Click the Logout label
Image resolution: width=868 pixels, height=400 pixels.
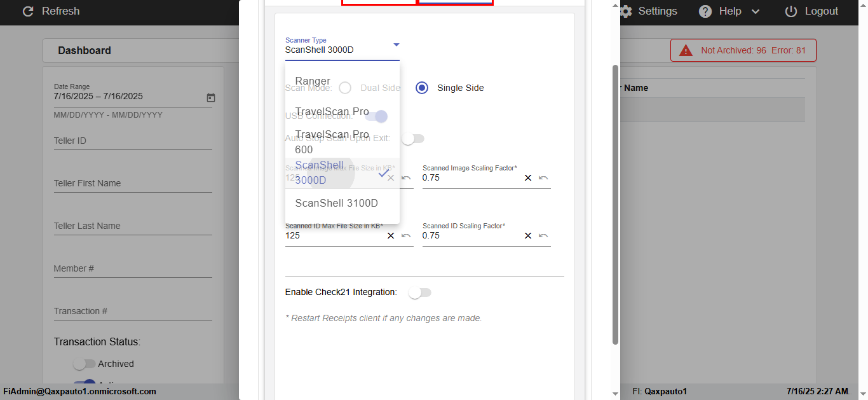pyautogui.click(x=822, y=11)
